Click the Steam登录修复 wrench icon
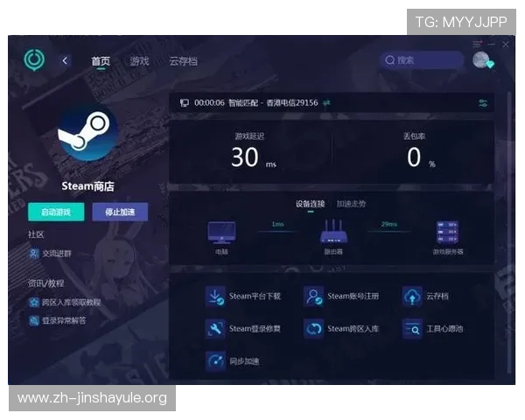Image resolution: width=525 pixels, height=420 pixels. point(215,329)
